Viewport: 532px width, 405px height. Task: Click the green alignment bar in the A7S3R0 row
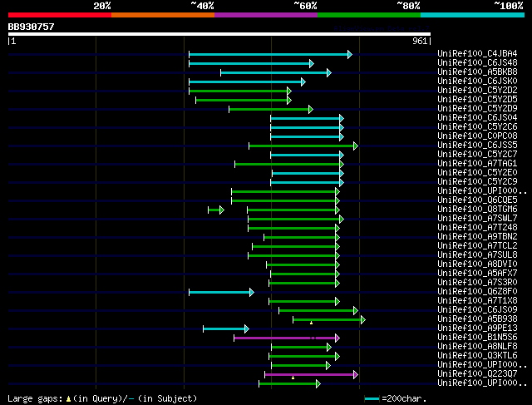303,284
